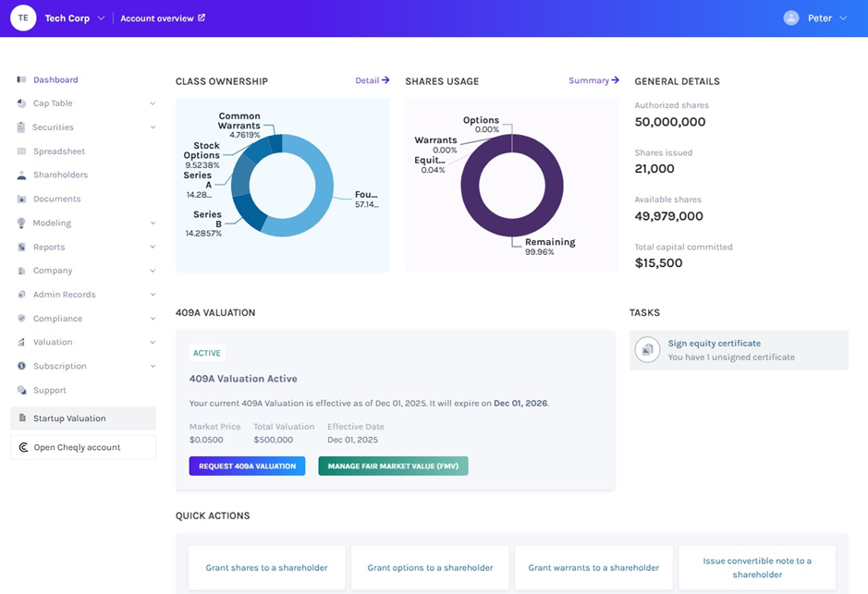This screenshot has height=594, width=868.
Task: Open the Shares Usage Summary link
Action: [593, 80]
